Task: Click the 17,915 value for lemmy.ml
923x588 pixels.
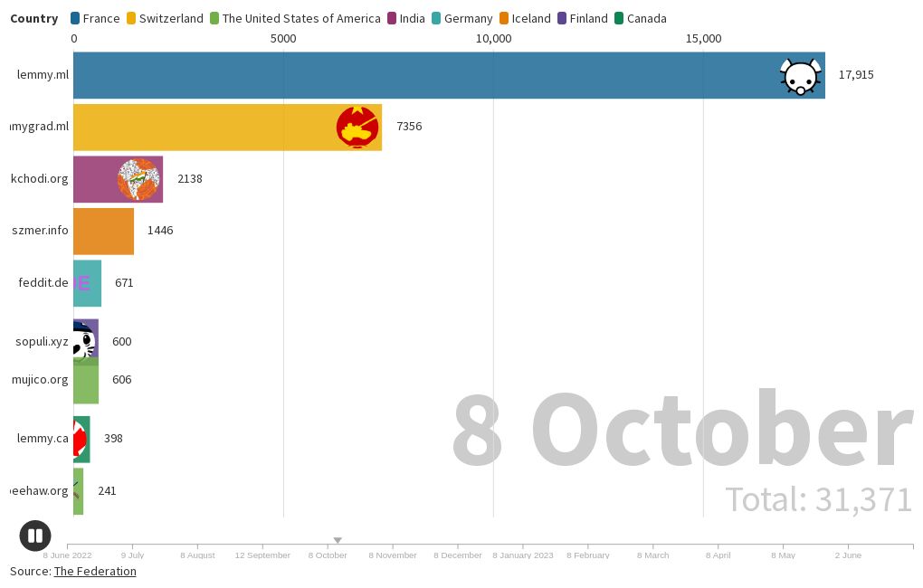Action: (856, 75)
